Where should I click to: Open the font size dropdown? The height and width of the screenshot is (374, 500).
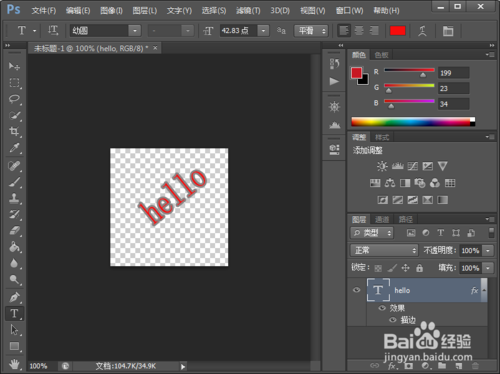point(263,31)
